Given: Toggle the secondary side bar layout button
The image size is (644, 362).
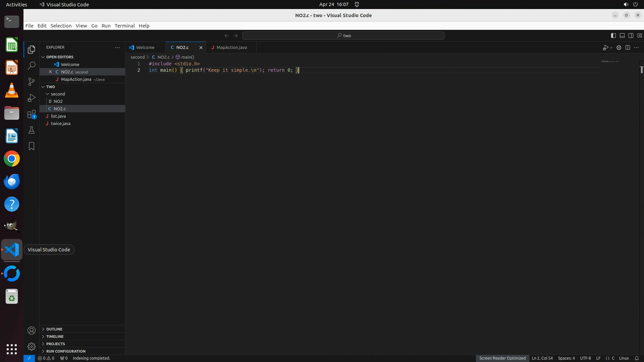Looking at the screenshot, I should (x=631, y=36).
